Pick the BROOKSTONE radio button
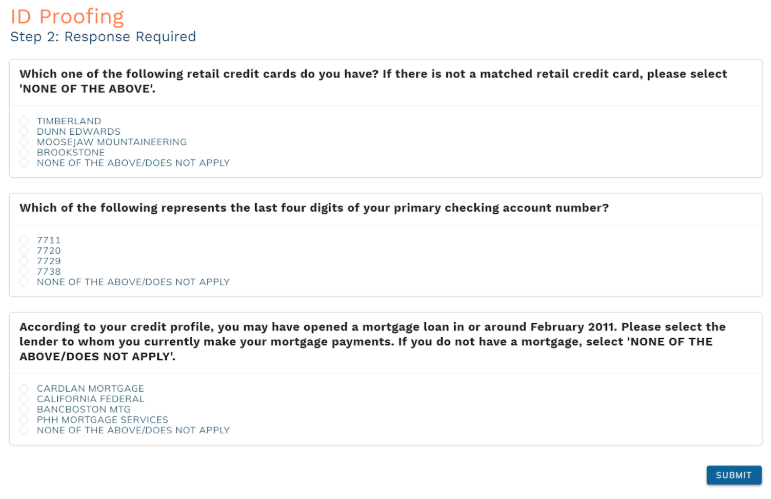 click(x=24, y=152)
